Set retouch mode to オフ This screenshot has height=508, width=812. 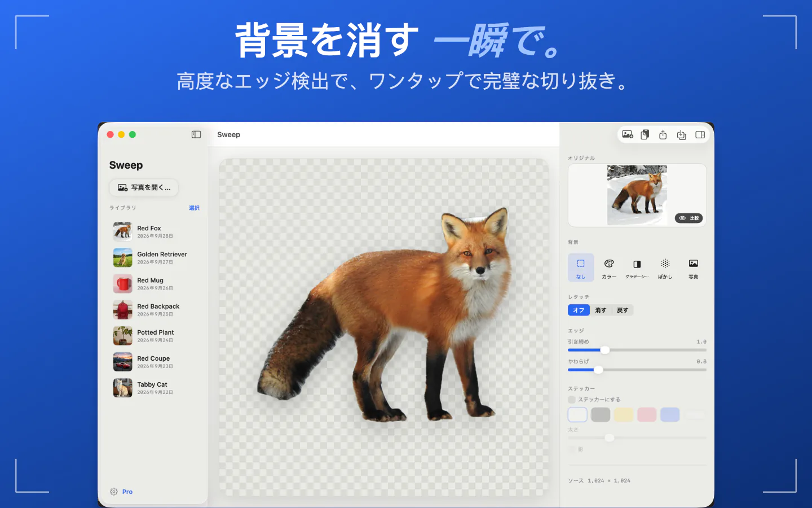[579, 310]
